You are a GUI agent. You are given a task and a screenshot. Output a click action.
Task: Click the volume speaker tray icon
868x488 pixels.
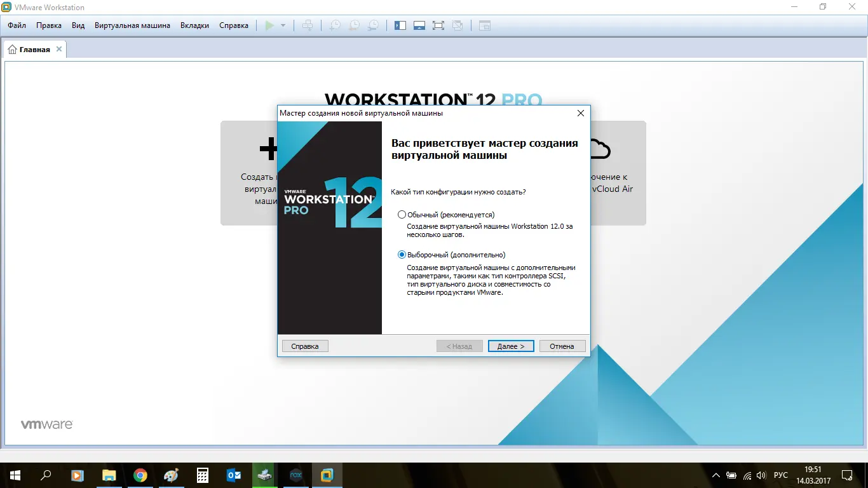pos(762,475)
